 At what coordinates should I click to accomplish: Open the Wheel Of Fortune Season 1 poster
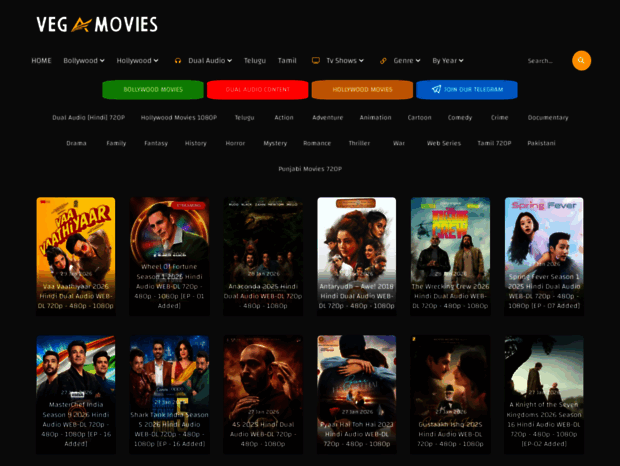pyautogui.click(x=170, y=256)
